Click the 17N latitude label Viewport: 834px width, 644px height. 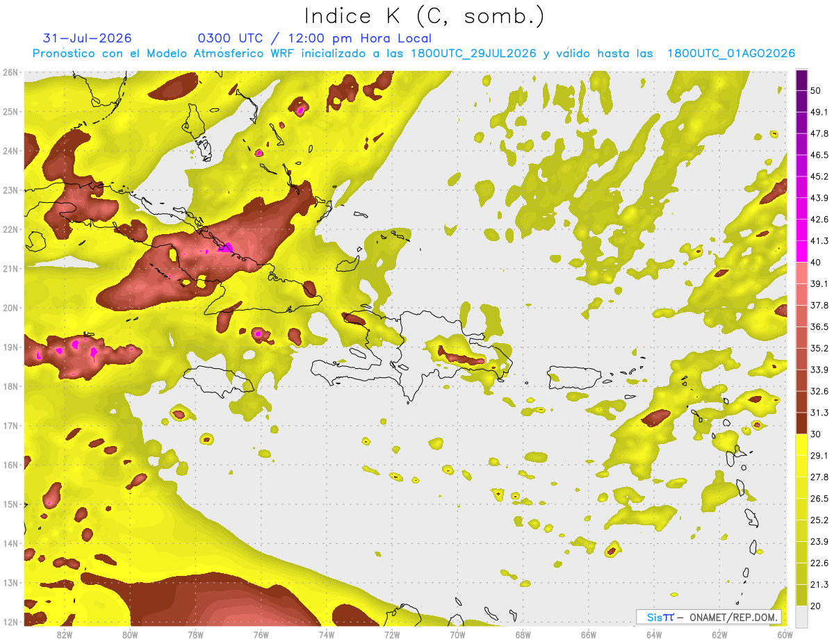pos(10,426)
